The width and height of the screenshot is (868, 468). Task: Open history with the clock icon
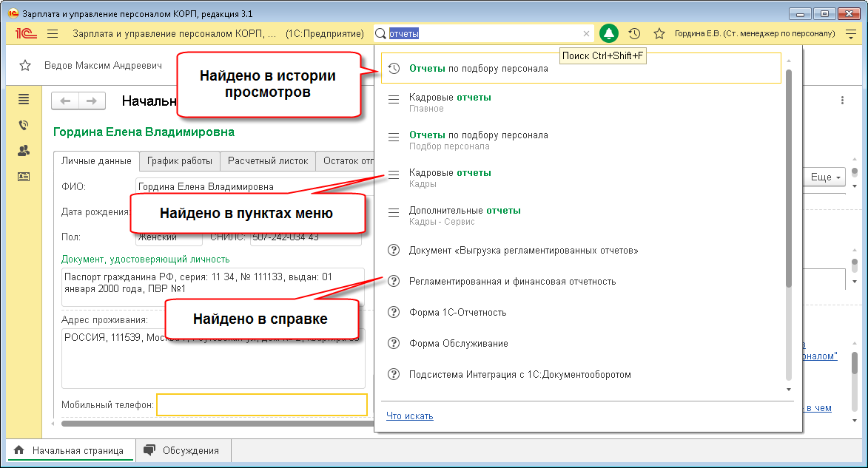634,34
